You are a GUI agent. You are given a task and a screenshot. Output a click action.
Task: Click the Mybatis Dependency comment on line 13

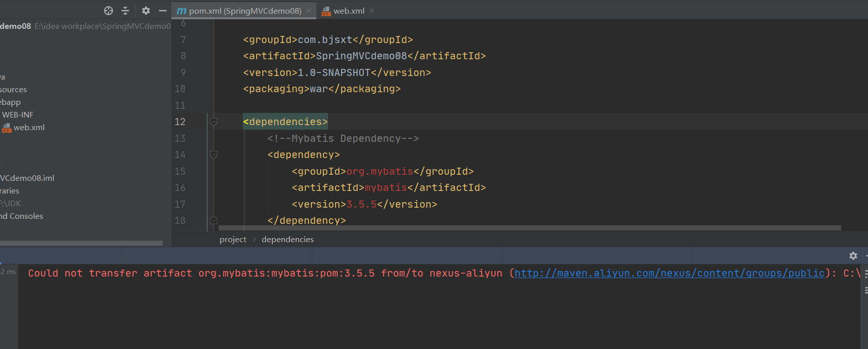[343, 138]
